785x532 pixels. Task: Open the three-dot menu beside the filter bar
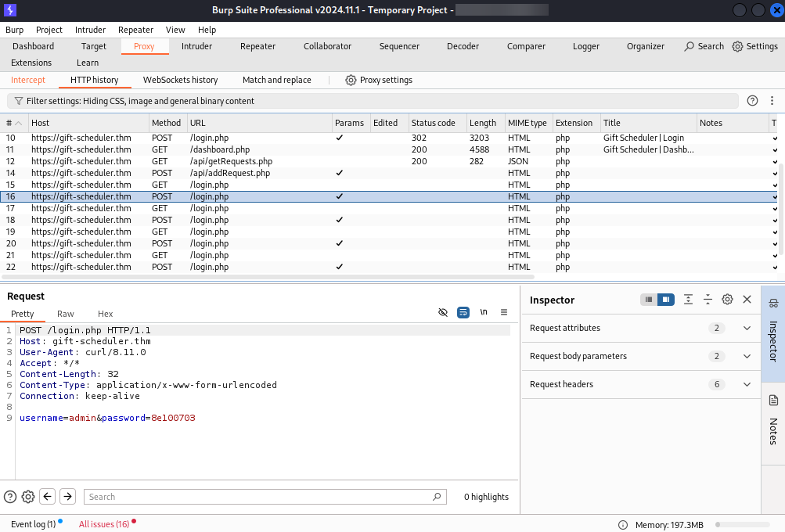(x=772, y=101)
